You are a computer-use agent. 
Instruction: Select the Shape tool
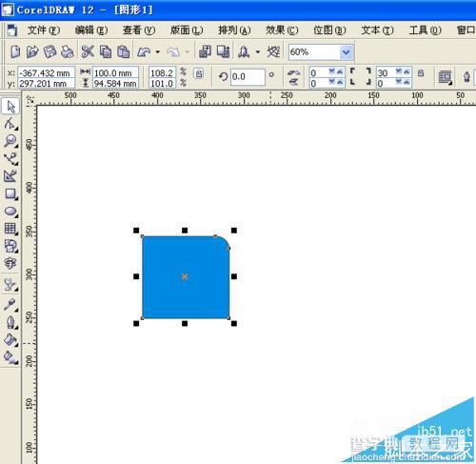(10, 124)
